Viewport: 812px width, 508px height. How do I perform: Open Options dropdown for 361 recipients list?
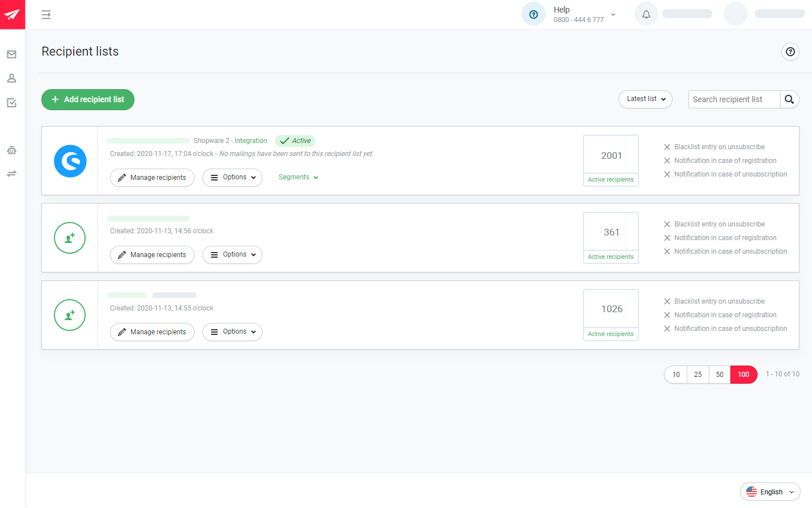(232, 255)
